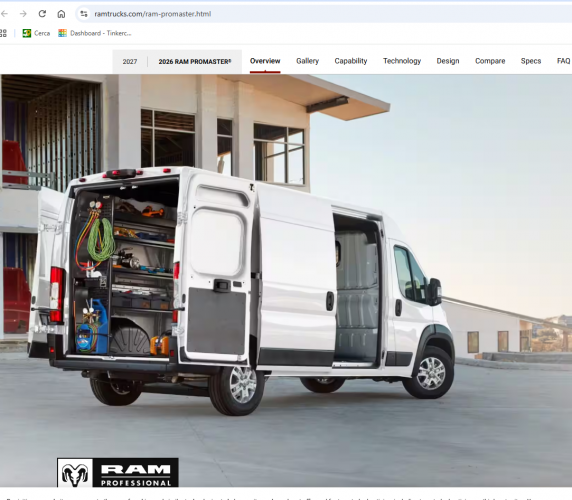The width and height of the screenshot is (572, 500).
Task: Open the Dashboard - Tinkercad bookmark
Action: 95,33
